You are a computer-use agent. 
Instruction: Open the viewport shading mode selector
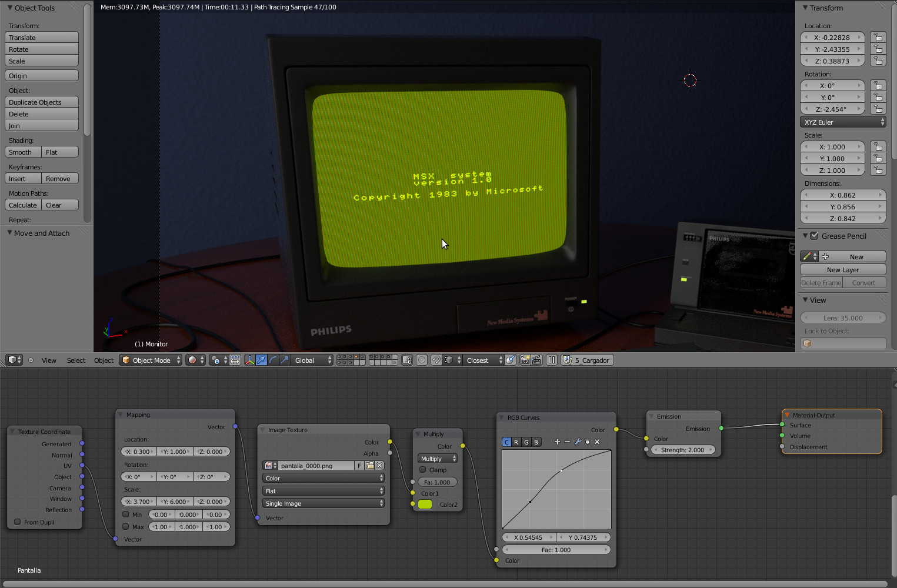point(196,360)
